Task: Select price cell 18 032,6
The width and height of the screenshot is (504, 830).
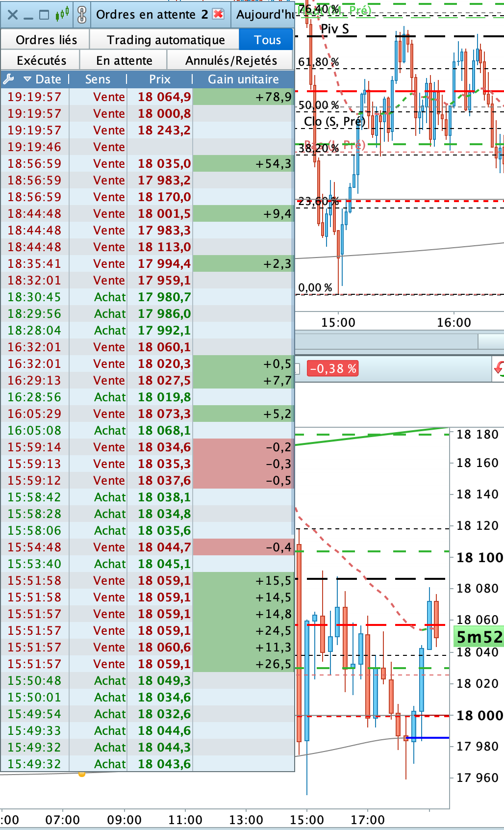Action: [160, 714]
